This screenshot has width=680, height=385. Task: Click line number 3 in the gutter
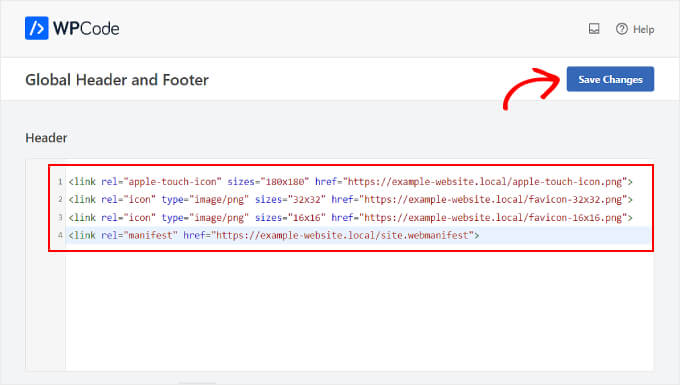[60, 217]
